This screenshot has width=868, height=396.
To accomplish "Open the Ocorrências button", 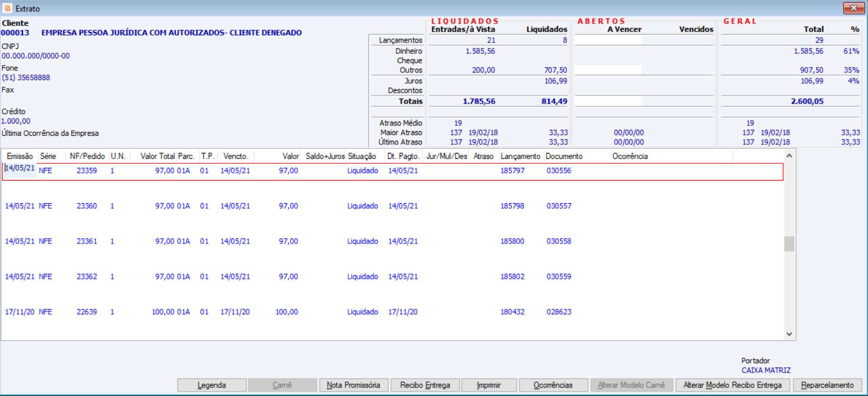I will coord(553,385).
